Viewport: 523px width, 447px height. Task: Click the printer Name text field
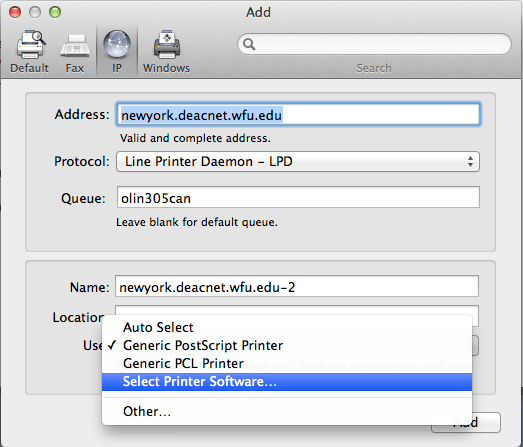coord(297,286)
